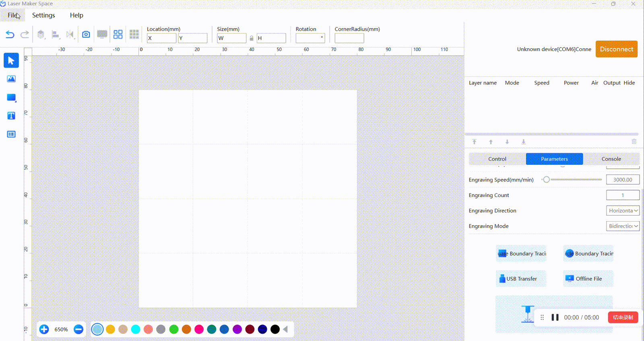Click the USB Transfer button
The width and height of the screenshot is (644, 341).
pos(521,279)
